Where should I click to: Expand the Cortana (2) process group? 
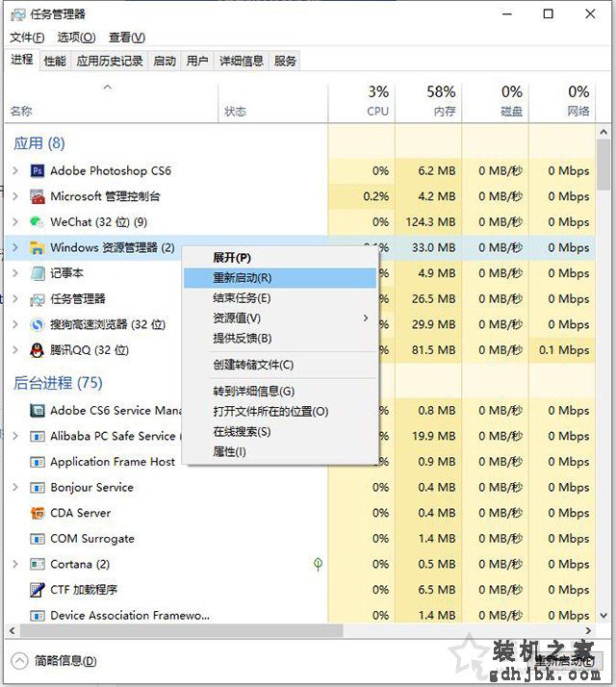[x=15, y=564]
